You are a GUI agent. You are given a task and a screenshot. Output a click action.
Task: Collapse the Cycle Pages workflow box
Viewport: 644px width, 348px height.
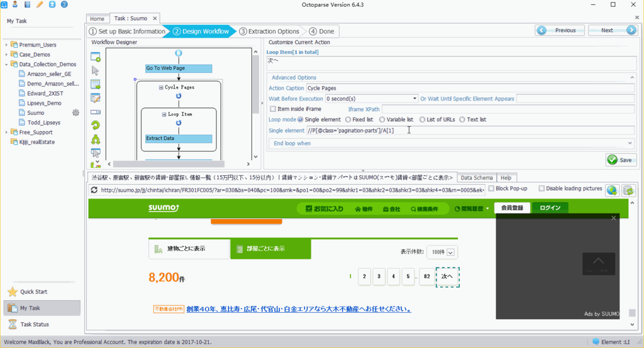(161, 87)
